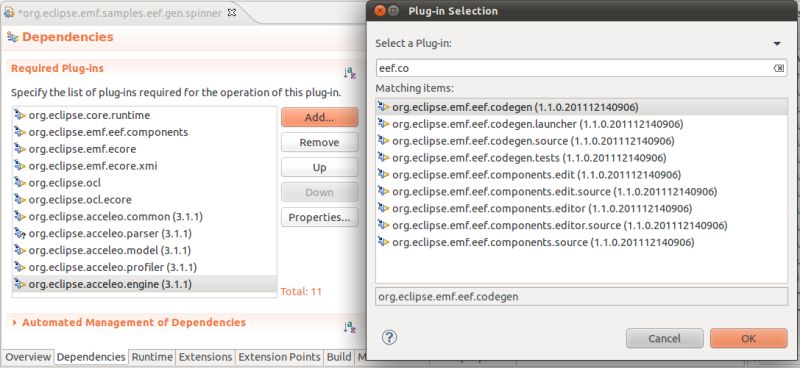The width and height of the screenshot is (800, 368).
Task: Click plug-in icon beside org.eclipse.core.runtime
Action: (x=20, y=115)
